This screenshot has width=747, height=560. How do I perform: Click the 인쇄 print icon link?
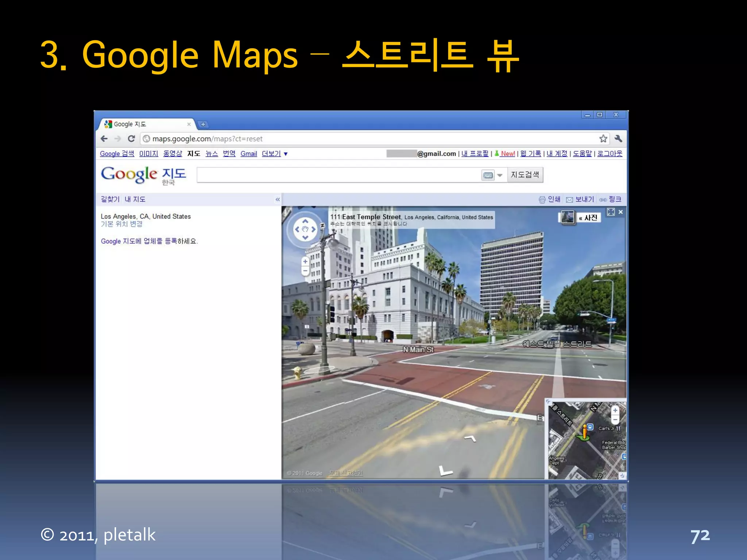click(549, 199)
